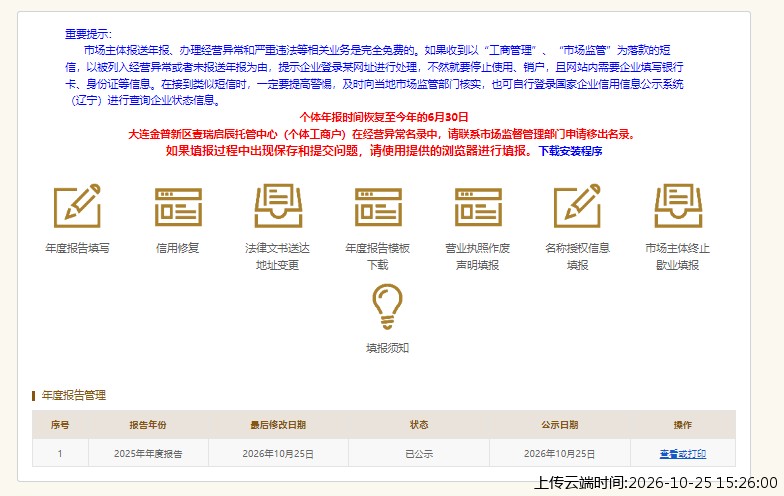The height and width of the screenshot is (496, 784).
Task: Click the 公示日期 column header
Action: click(x=560, y=425)
